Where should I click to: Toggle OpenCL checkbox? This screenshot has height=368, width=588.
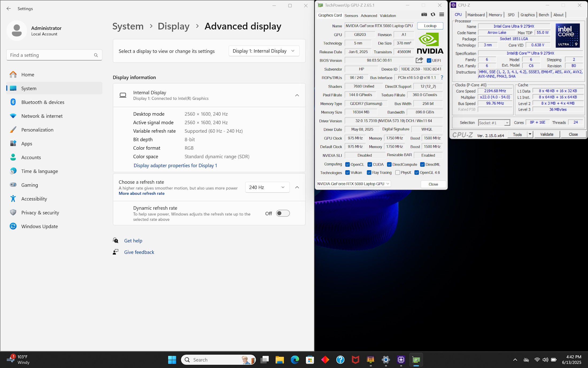(x=347, y=164)
